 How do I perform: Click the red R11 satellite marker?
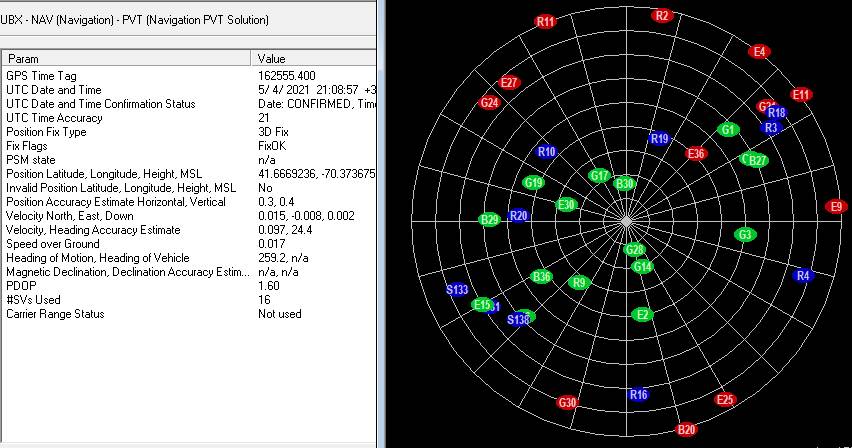(545, 21)
